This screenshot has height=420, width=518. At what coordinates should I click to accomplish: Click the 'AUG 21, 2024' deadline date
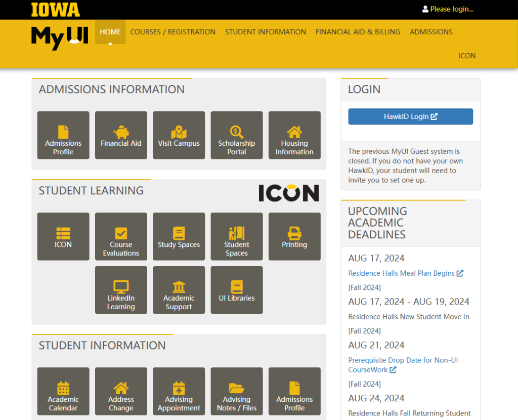pos(376,345)
